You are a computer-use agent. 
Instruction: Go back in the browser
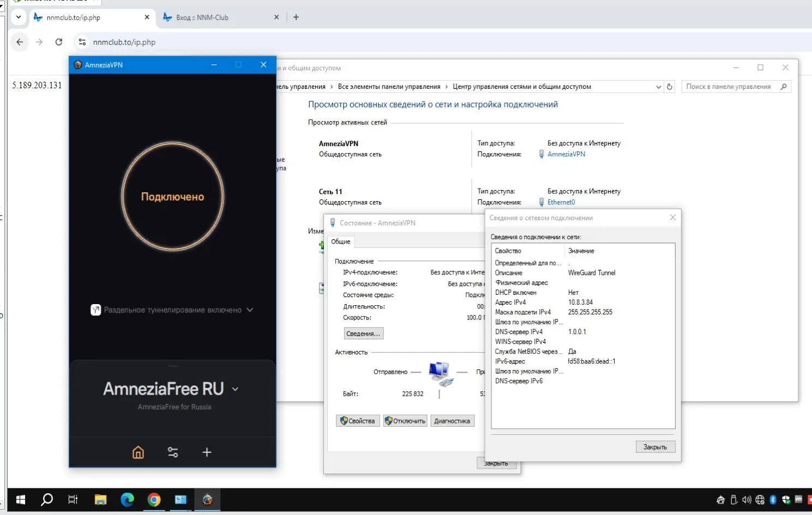(20, 42)
